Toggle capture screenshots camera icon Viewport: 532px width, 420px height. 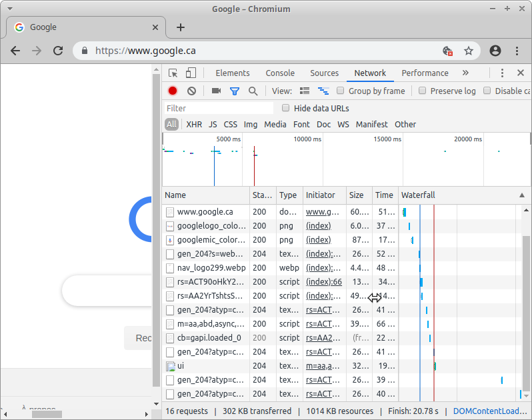pyautogui.click(x=216, y=91)
